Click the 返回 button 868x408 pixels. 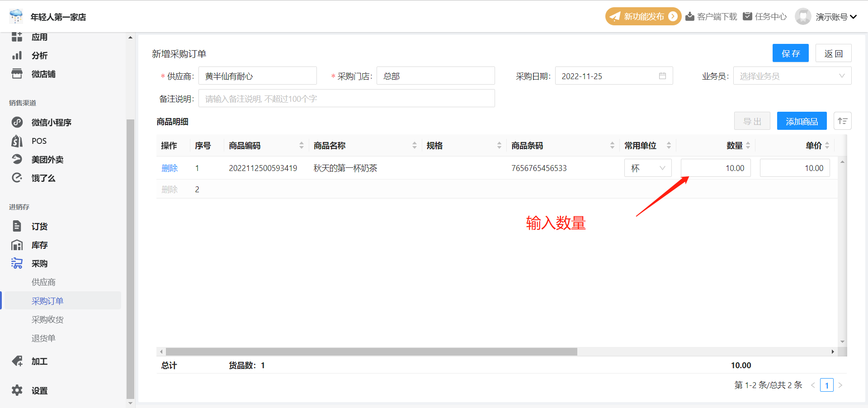[834, 53]
